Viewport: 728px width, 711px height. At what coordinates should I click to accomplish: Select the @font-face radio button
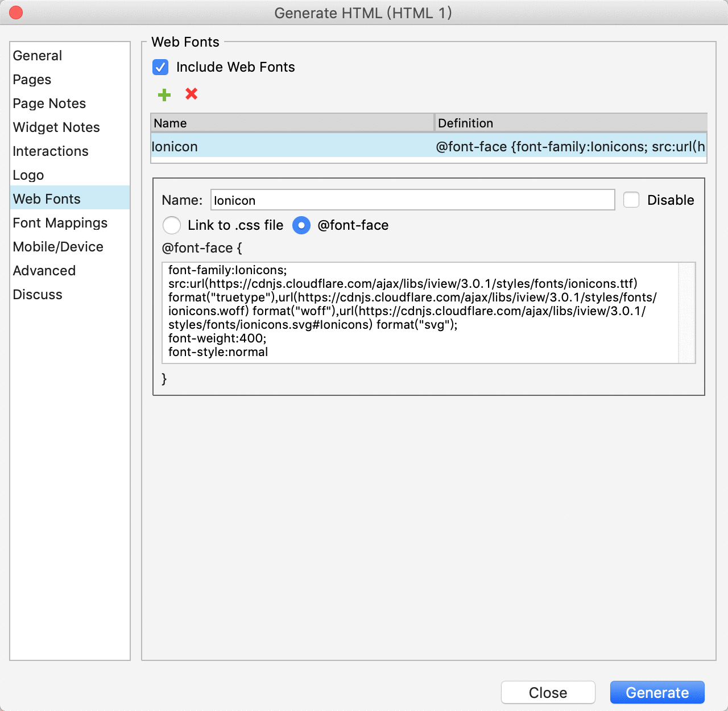[301, 225]
